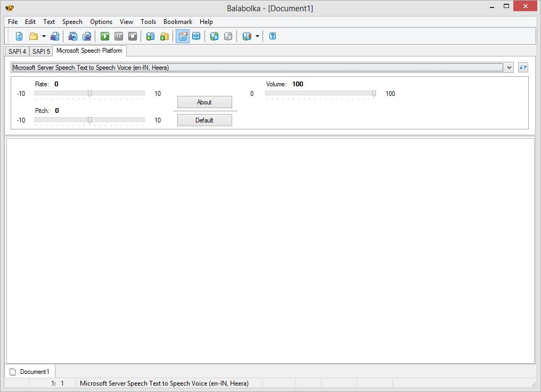The width and height of the screenshot is (541, 392).
Task: Click the greyed go-to-bookmark icon
Action: pyautogui.click(x=228, y=36)
